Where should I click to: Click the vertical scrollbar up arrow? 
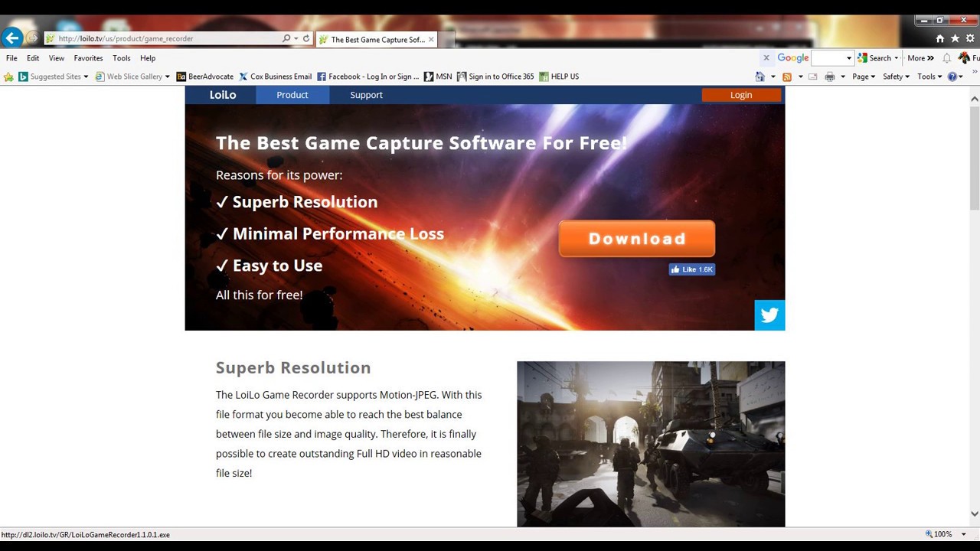[974, 99]
